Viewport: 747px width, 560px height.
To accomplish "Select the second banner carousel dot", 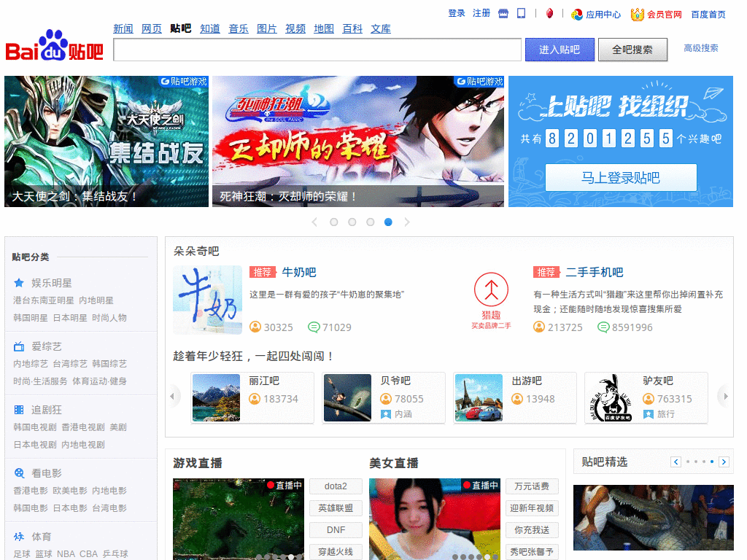I will (x=352, y=222).
